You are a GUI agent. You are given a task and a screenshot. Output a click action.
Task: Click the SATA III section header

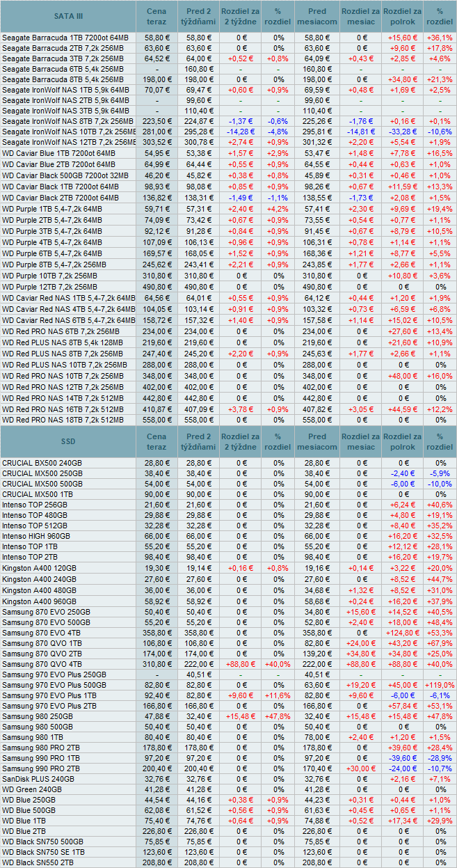(68, 16)
